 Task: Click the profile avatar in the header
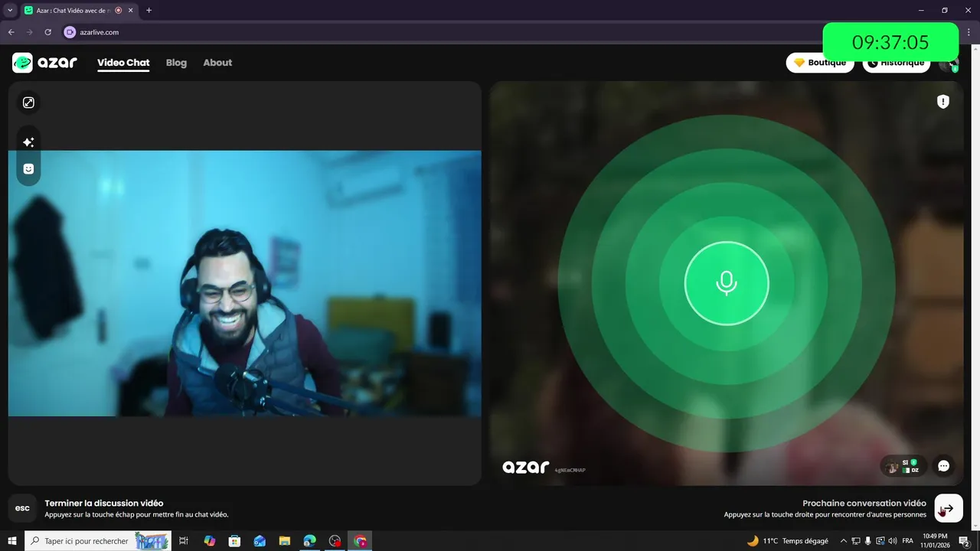coord(949,64)
